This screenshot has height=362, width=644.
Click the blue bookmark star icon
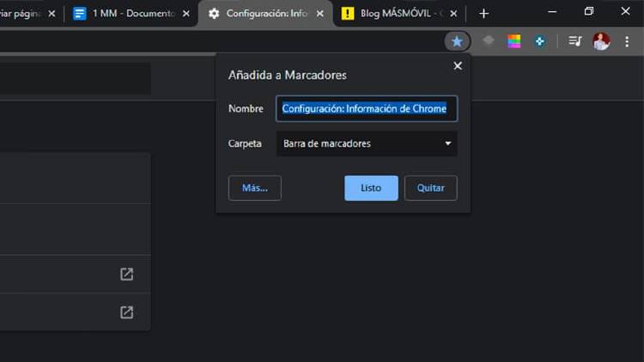[x=457, y=41]
